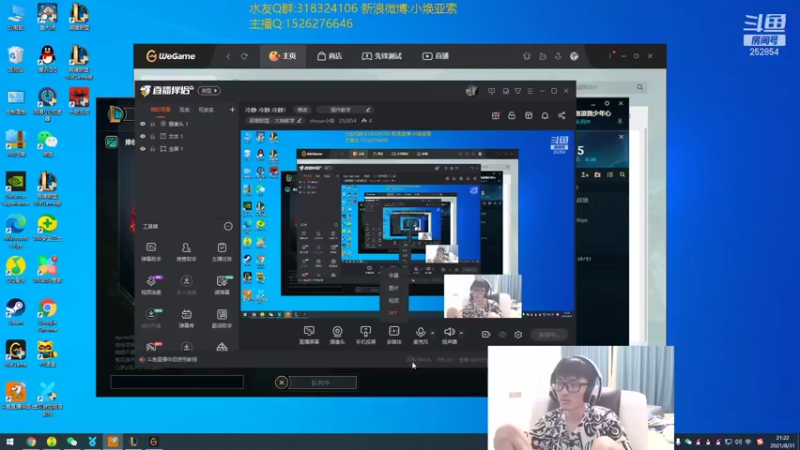Open WeGame user avatar menu
The height and width of the screenshot is (450, 800).
(x=574, y=56)
